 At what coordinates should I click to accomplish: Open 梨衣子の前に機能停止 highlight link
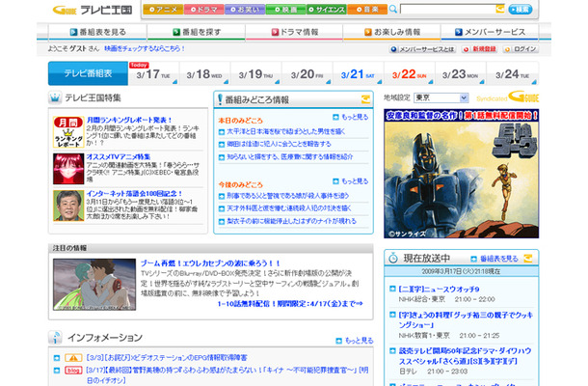291,221
